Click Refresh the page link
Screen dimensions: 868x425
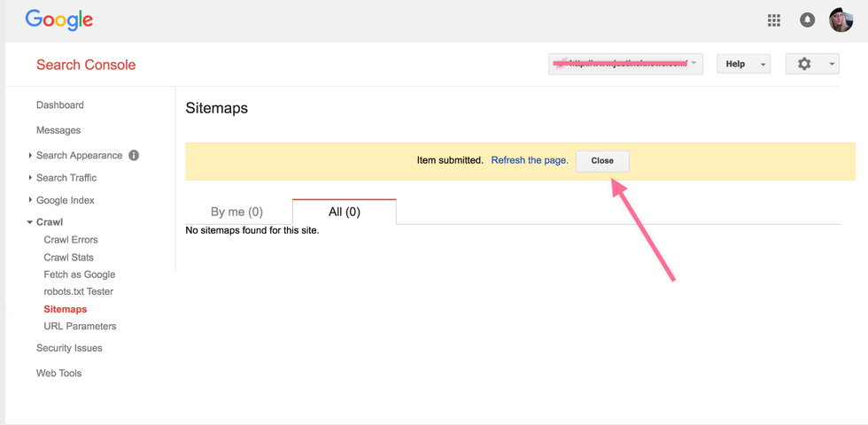[530, 160]
